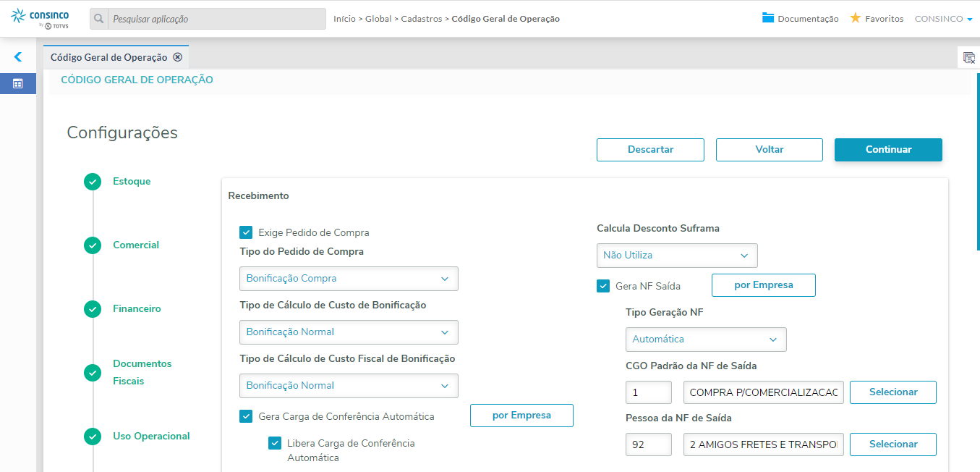Expand Calcula Desconto Suframa dropdown

coord(677,256)
